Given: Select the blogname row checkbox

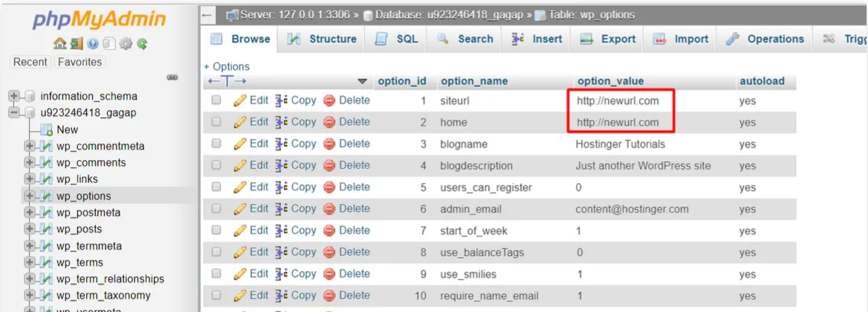Looking at the screenshot, I should [216, 144].
